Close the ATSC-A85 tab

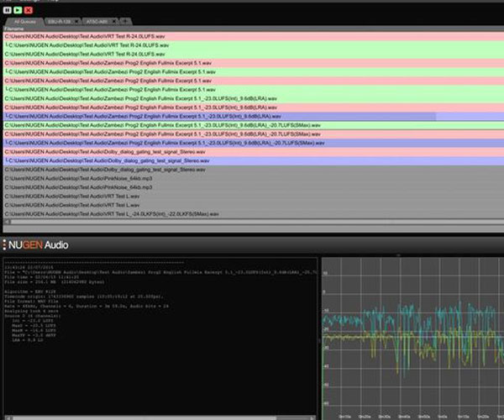pos(114,22)
